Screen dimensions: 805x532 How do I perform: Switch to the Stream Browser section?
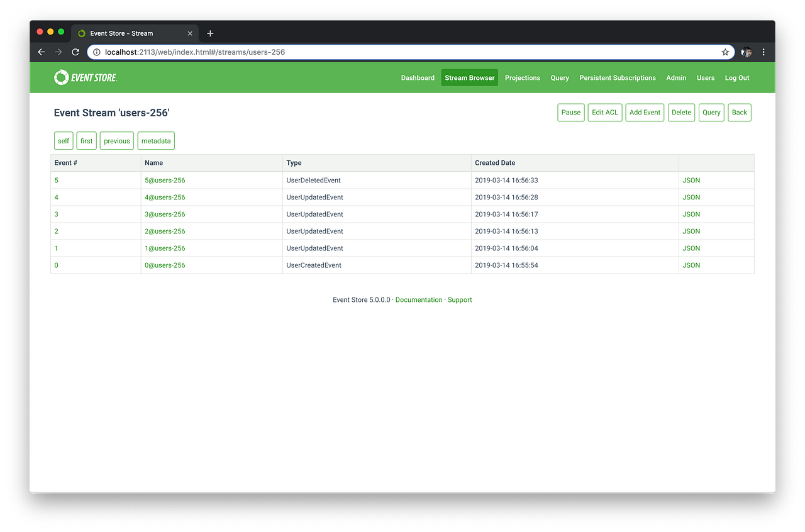(469, 77)
